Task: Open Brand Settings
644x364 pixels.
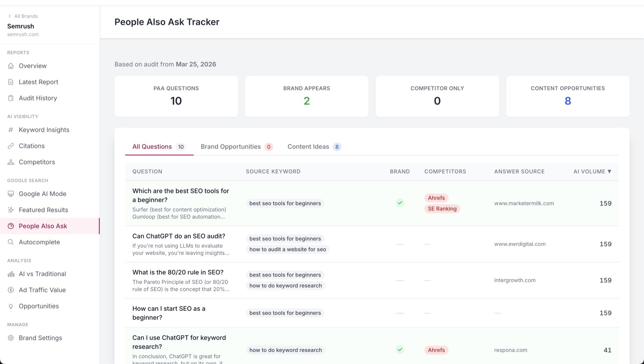Action: [x=40, y=338]
